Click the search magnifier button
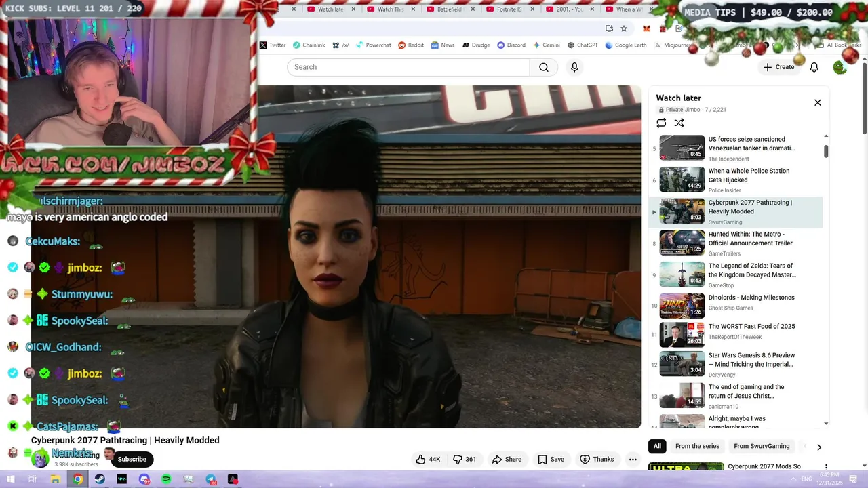The width and height of the screenshot is (868, 488). click(x=544, y=67)
